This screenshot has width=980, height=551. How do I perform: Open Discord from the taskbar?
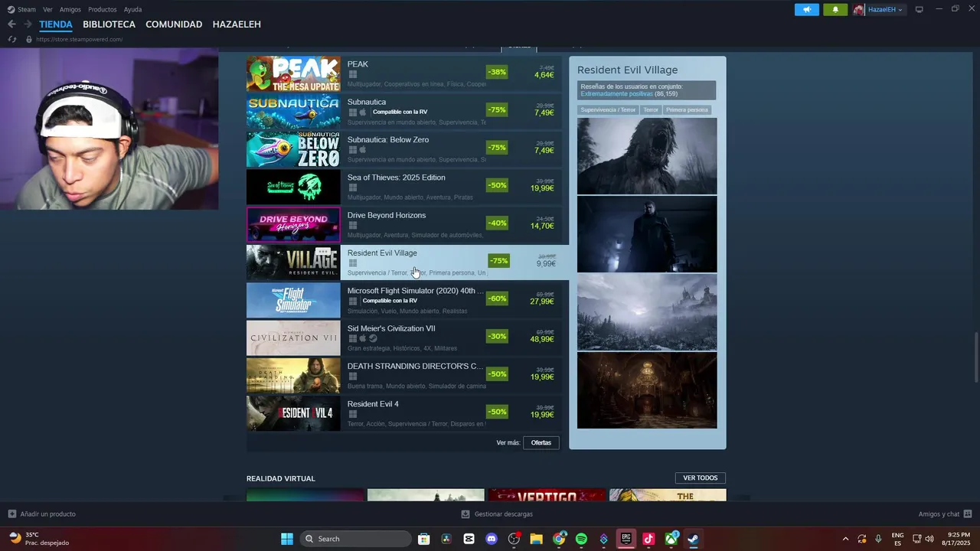pos(492,539)
